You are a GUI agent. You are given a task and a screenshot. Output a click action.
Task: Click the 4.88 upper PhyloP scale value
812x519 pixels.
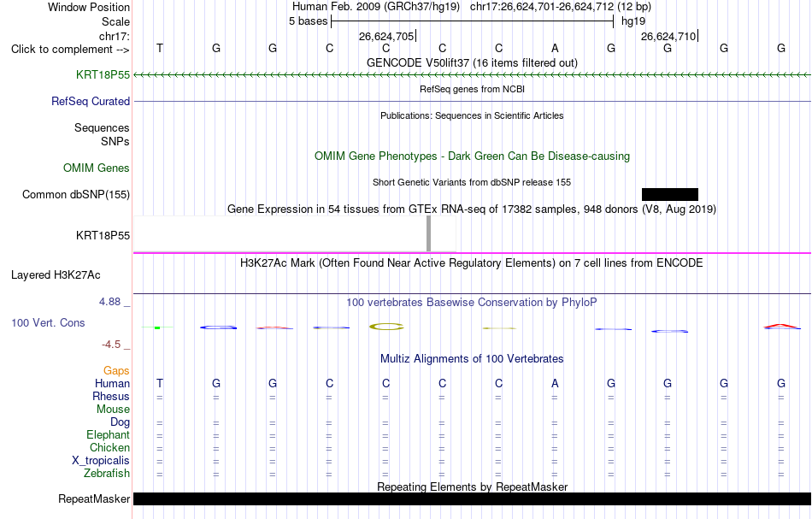pos(109,302)
